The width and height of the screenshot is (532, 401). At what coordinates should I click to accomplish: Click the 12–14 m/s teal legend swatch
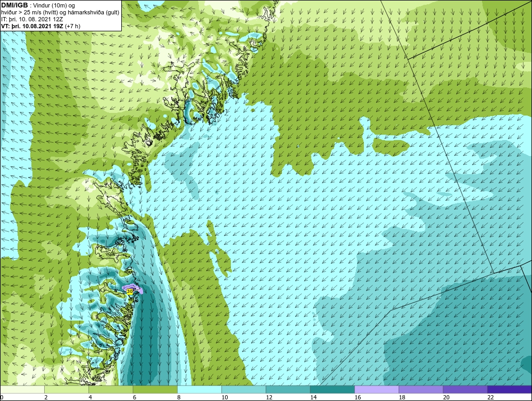[288, 389]
